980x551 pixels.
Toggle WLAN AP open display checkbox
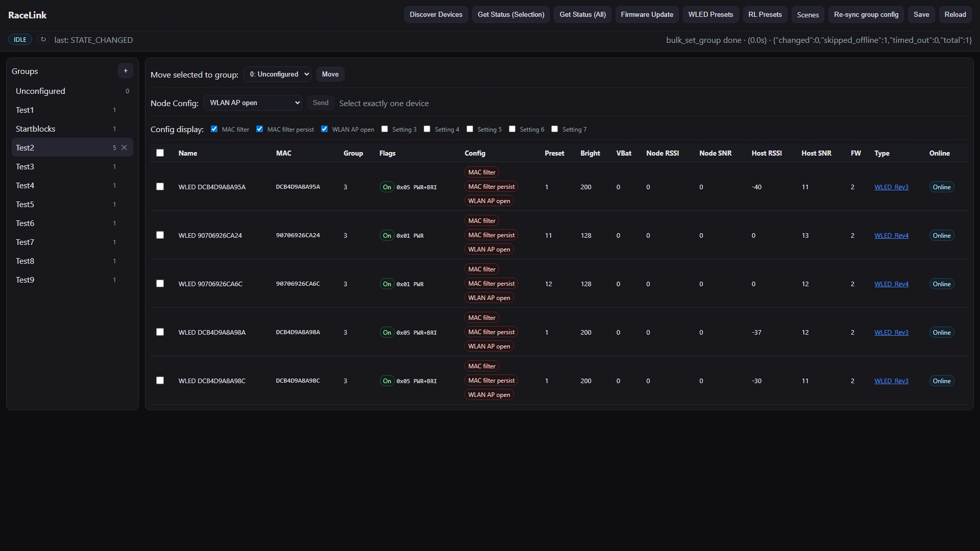pos(325,129)
